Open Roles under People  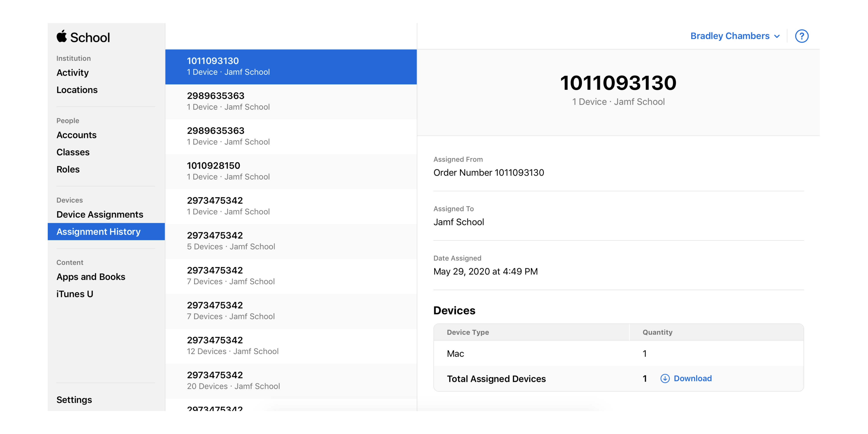(68, 169)
